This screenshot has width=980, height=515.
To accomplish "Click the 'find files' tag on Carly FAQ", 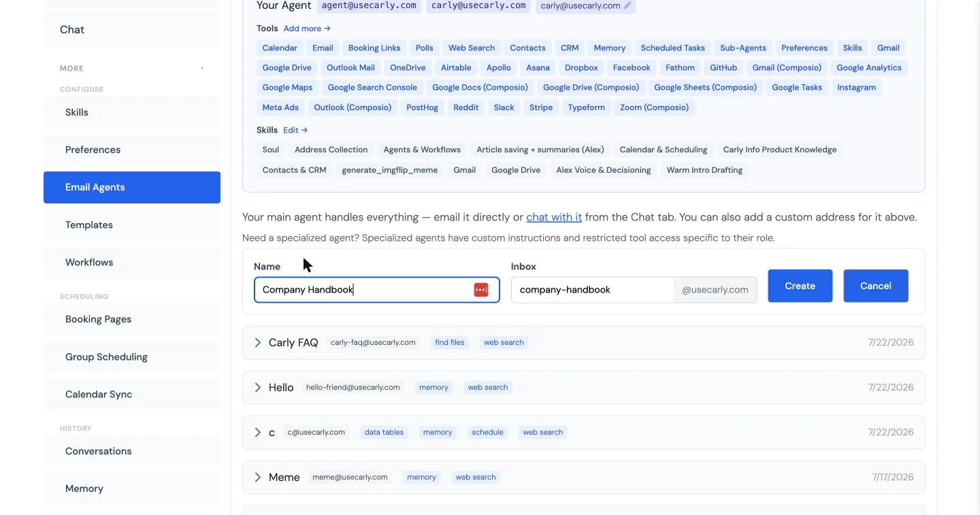I will tap(450, 343).
